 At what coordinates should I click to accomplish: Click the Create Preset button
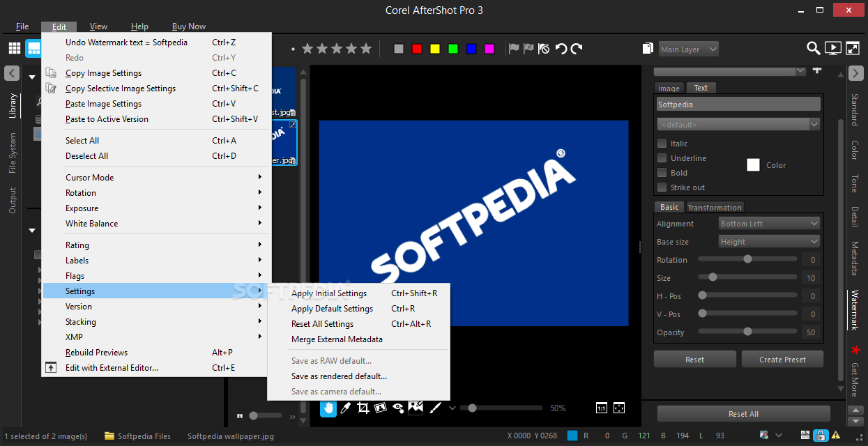(x=782, y=360)
